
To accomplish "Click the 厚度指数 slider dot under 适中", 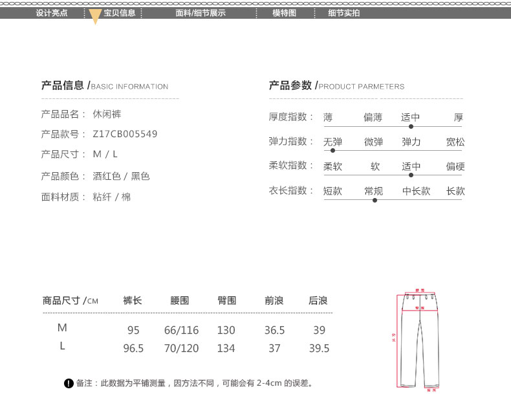I will [411, 127].
